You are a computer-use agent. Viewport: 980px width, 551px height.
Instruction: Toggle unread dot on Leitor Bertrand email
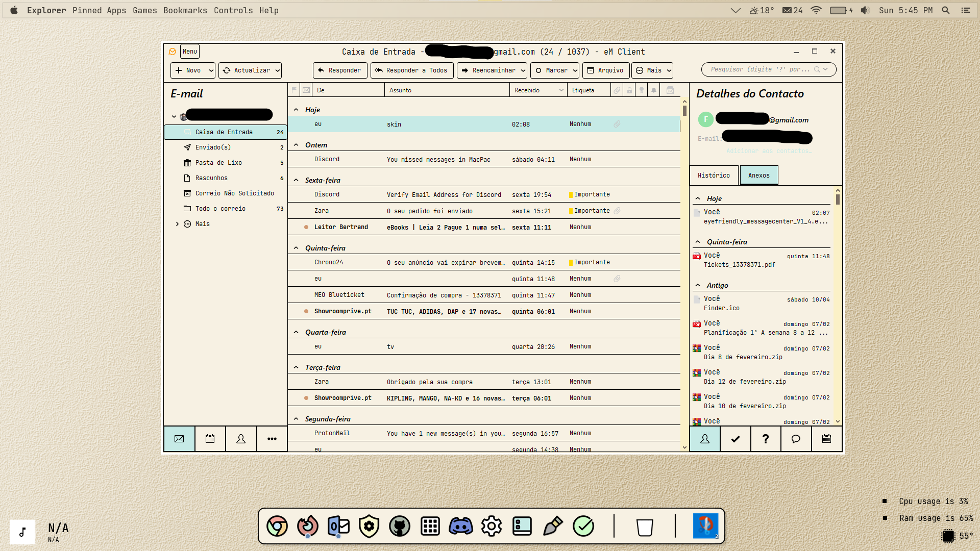(x=306, y=227)
